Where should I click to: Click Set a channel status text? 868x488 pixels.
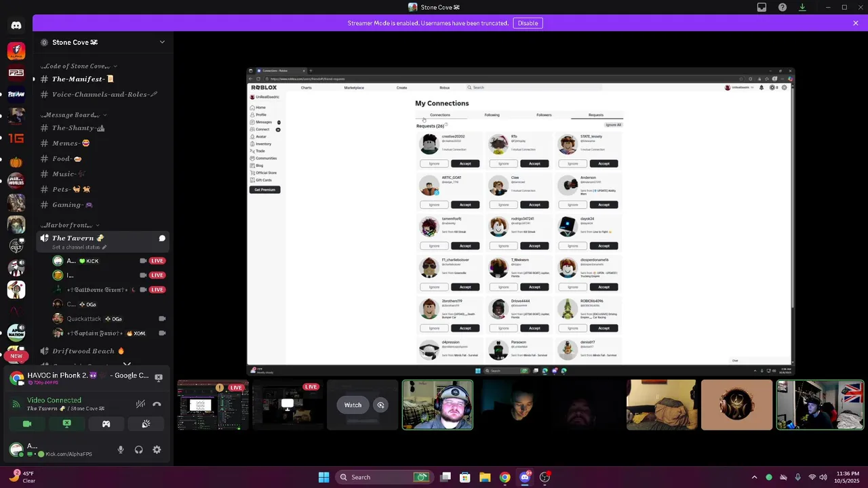click(79, 247)
